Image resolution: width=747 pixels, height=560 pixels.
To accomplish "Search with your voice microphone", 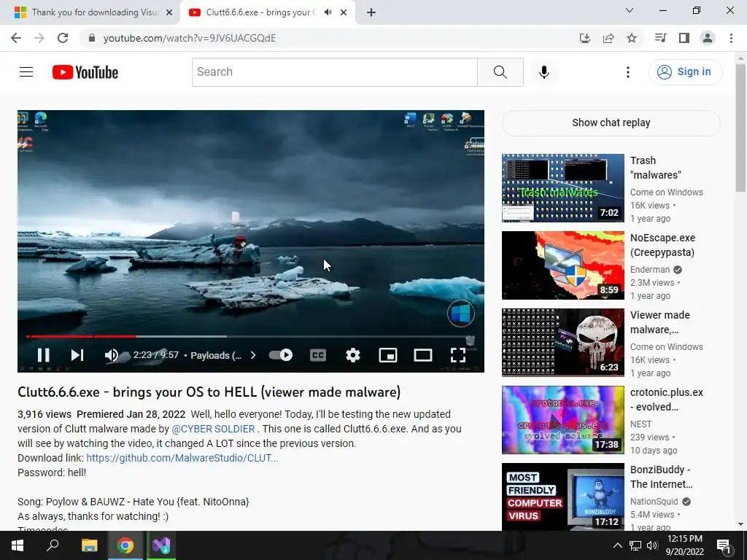I will pyautogui.click(x=544, y=72).
